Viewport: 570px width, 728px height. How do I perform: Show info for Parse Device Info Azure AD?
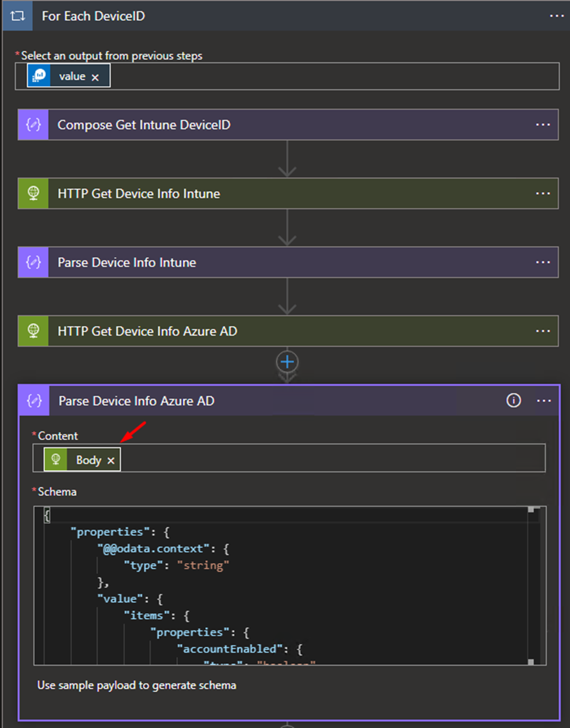(x=513, y=401)
